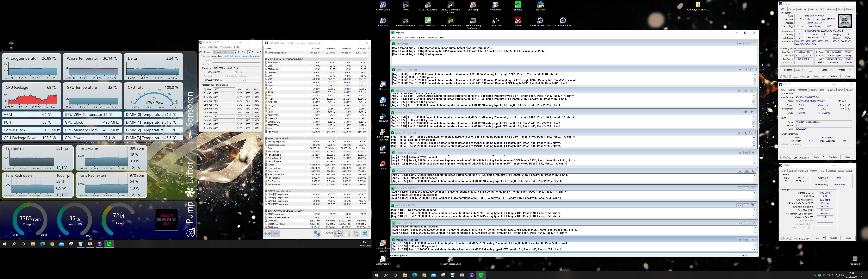The image size is (868, 279).
Task: Open the aida64 desktop shortcut
Action: pos(518,22)
